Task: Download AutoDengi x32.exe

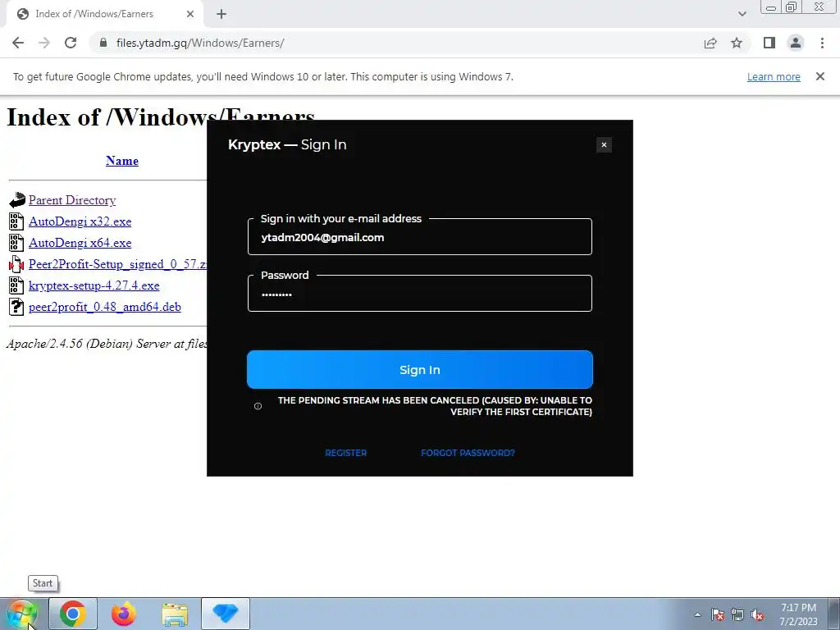Action: pyautogui.click(x=80, y=221)
